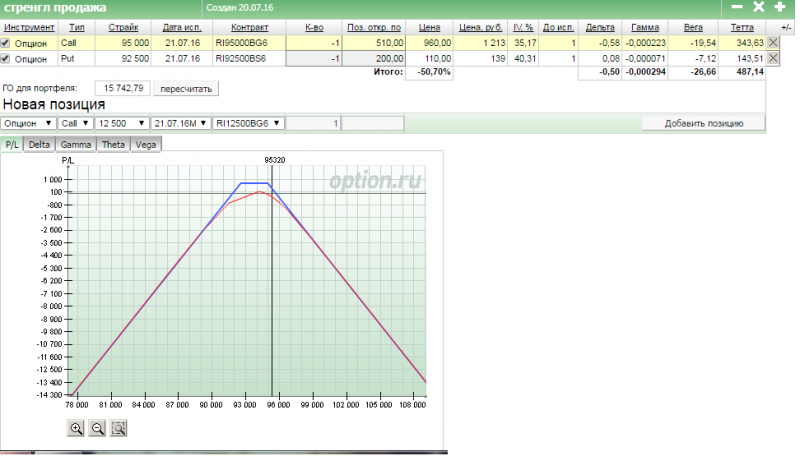
Task: Click the total vega -26,66
Action: tap(703, 72)
